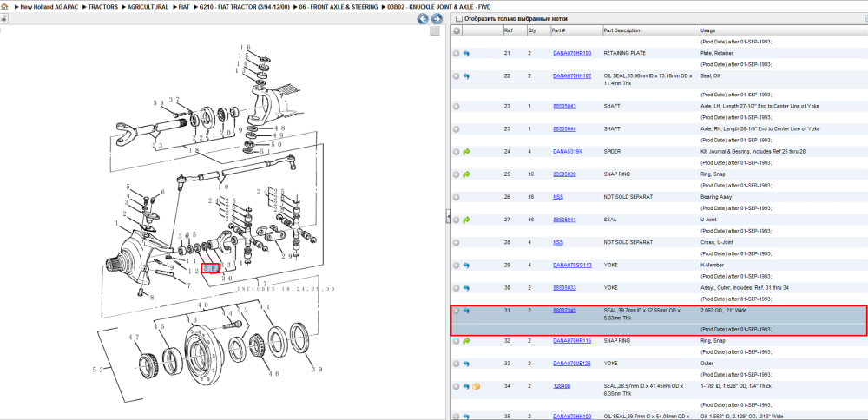Click the pin icon below the home button
The image size is (868, 420).
3,18
